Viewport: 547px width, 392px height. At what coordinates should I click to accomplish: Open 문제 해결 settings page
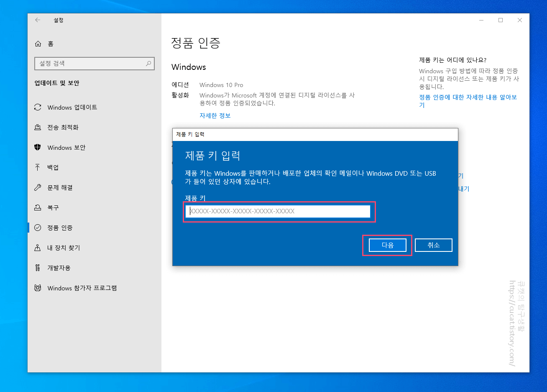click(x=95, y=187)
